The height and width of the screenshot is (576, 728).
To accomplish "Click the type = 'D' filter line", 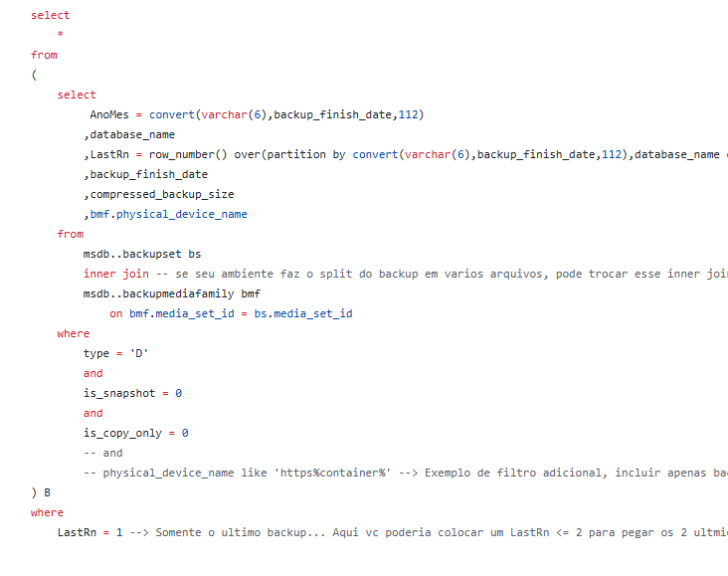I will (x=116, y=354).
